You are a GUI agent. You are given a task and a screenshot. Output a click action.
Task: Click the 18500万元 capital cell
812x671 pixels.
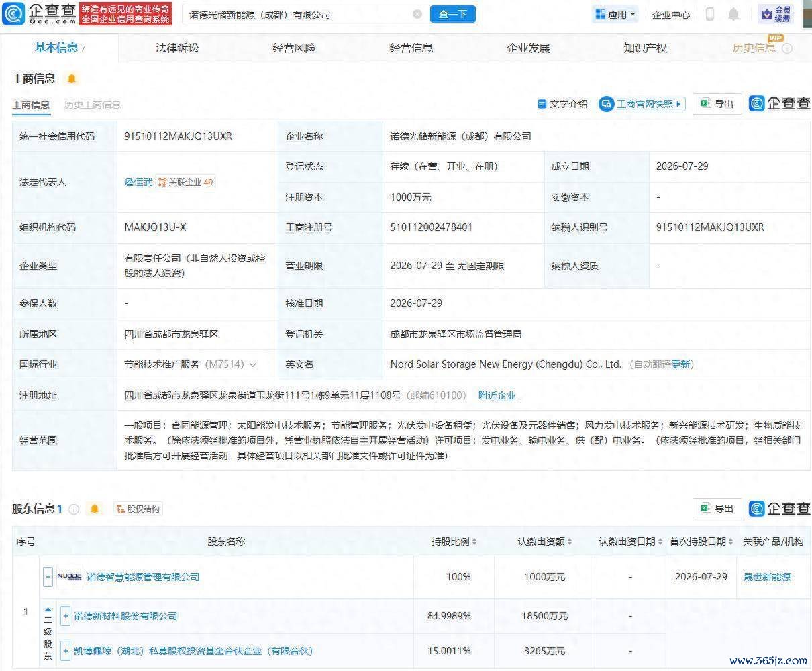(544, 616)
